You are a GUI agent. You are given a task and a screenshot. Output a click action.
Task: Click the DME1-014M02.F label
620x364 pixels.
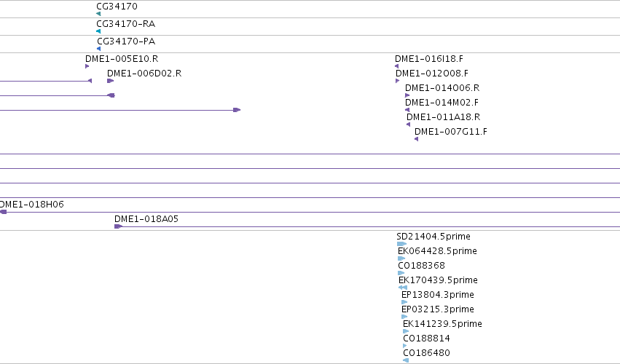(442, 103)
